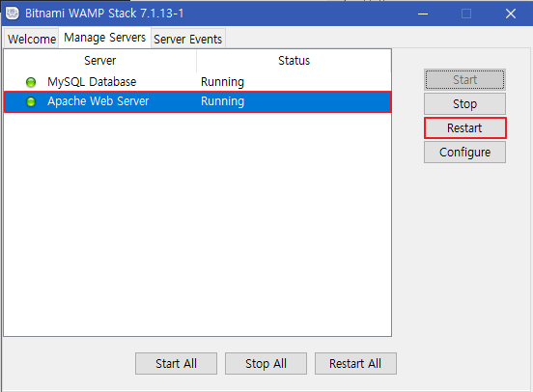Screen dimensions: 533x392
Task: Select the Apache Web Server row
Action: [x=198, y=101]
